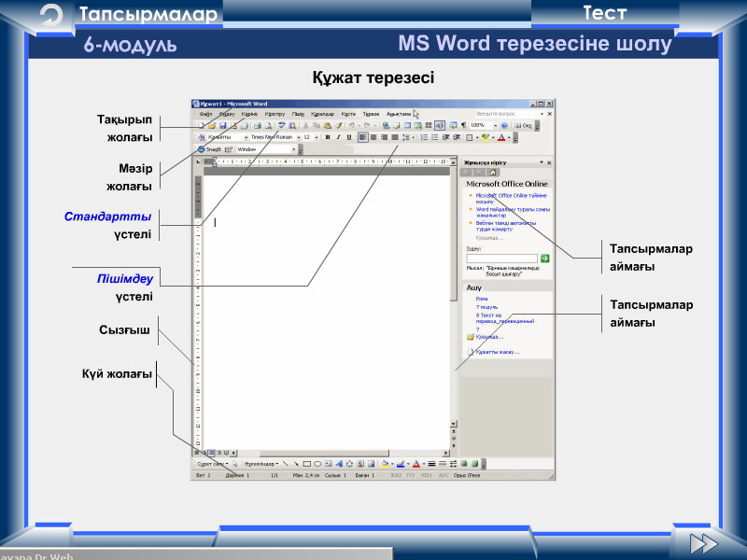Click the Insert Hyperlink globe icon
The width and height of the screenshot is (747, 560).
(x=386, y=126)
